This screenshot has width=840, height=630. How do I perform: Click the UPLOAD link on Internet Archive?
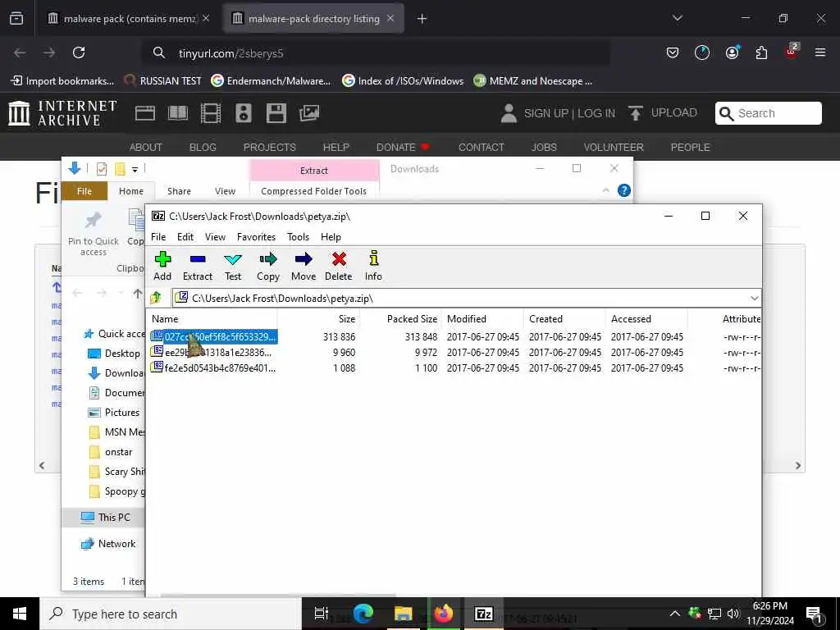point(662,113)
